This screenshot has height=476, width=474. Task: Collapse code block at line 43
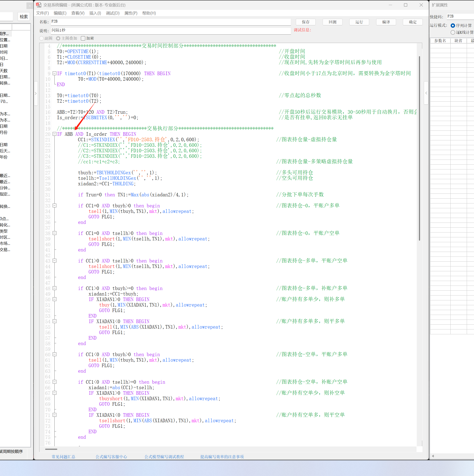click(54, 261)
